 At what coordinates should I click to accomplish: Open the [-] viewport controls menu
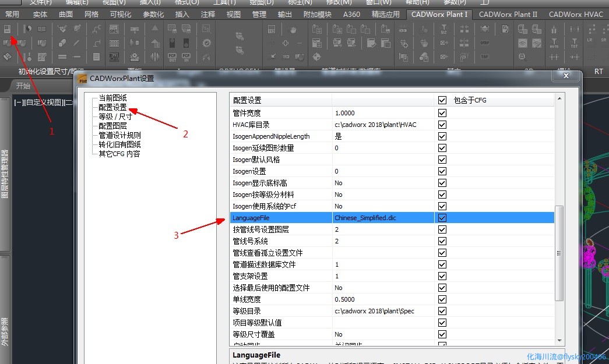point(18,103)
